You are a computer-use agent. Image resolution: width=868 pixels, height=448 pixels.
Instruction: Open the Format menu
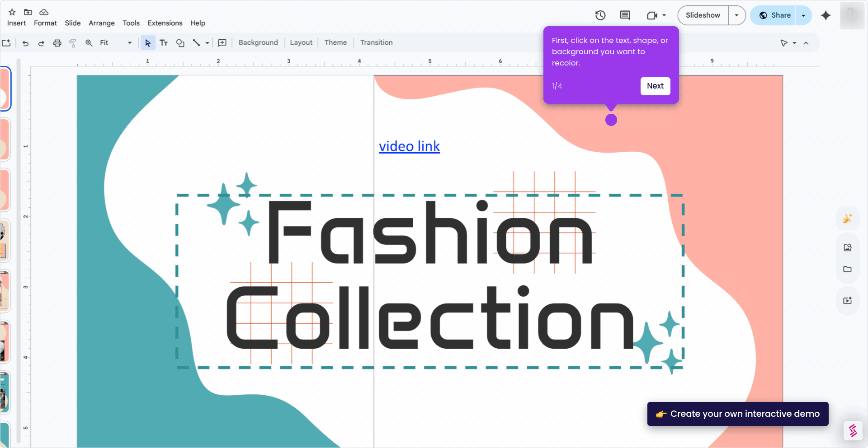click(45, 23)
